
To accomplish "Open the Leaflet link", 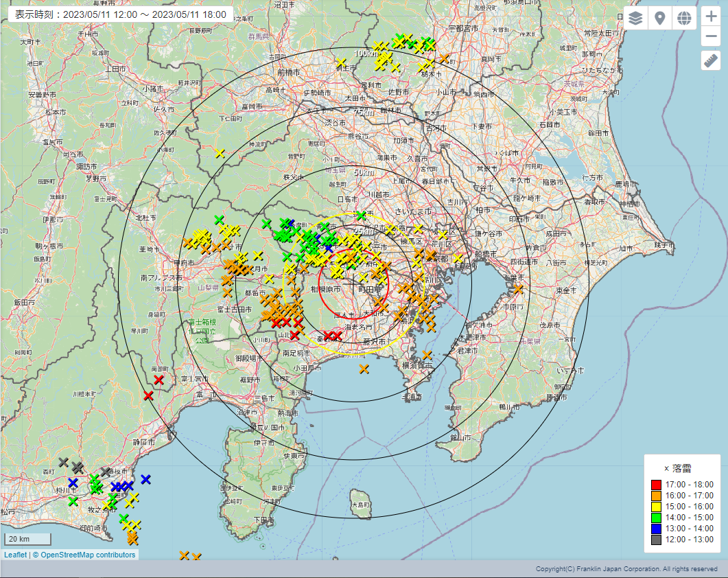I will click(x=15, y=555).
